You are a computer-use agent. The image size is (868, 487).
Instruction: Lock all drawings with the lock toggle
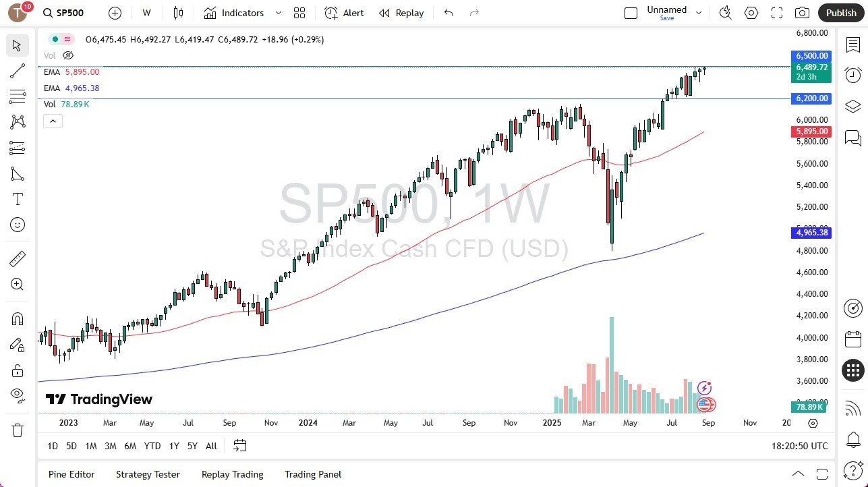17,370
